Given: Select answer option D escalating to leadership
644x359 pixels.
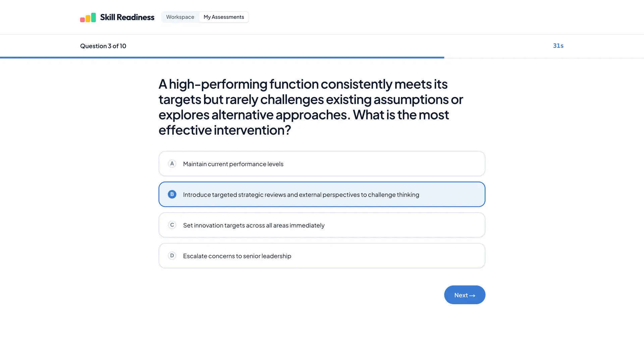Looking at the screenshot, I should click(322, 256).
